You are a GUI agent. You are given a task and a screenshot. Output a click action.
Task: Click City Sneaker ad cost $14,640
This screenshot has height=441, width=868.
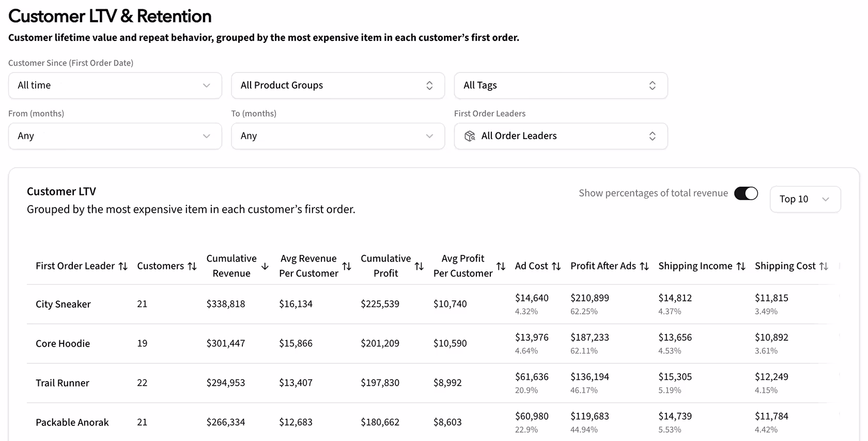pos(532,298)
